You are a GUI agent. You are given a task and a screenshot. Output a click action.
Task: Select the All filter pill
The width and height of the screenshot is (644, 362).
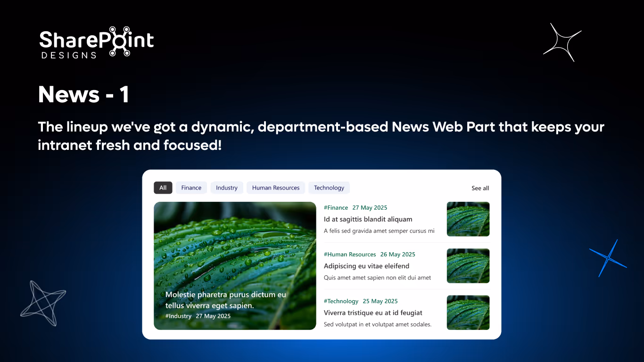(163, 188)
